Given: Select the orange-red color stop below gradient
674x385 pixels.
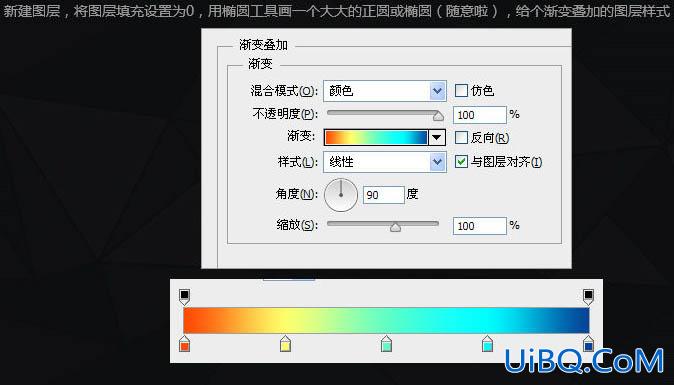Looking at the screenshot, I should [x=184, y=344].
